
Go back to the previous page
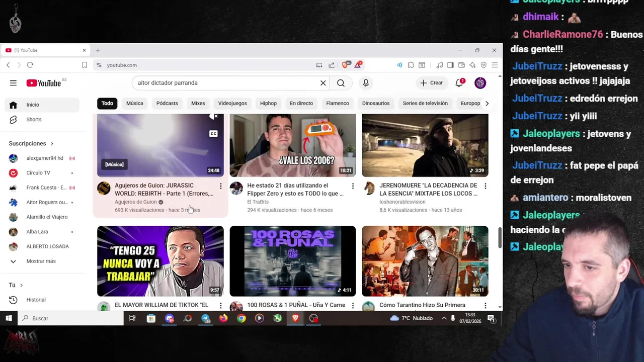(8, 65)
